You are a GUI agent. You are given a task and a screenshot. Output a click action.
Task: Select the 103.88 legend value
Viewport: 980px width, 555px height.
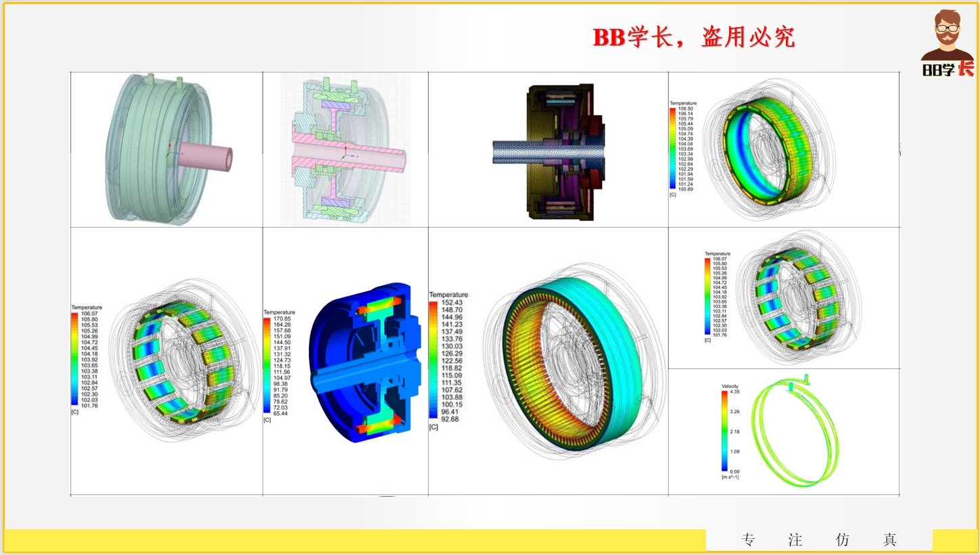450,397
